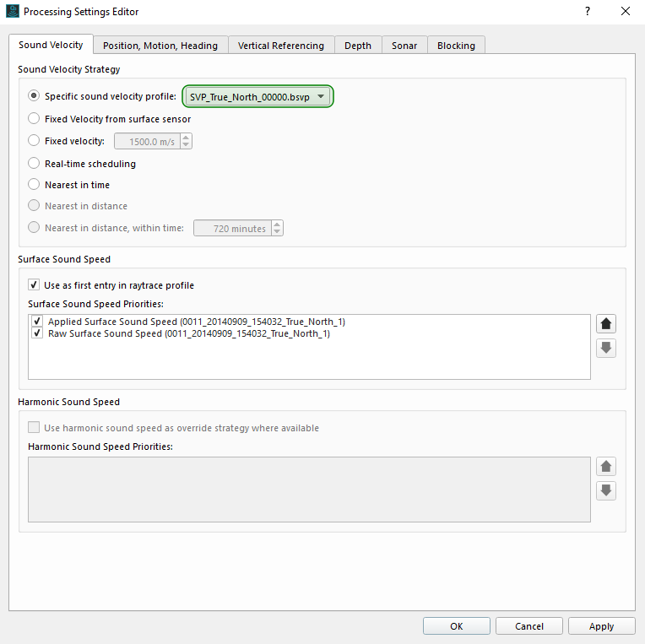
Task: Select the Depth tab
Action: pyautogui.click(x=358, y=46)
